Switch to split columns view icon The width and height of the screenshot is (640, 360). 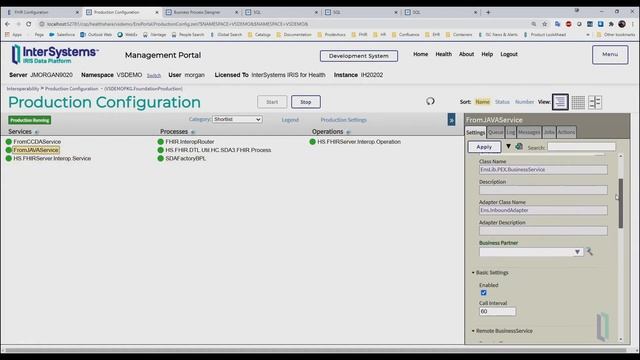595,102
